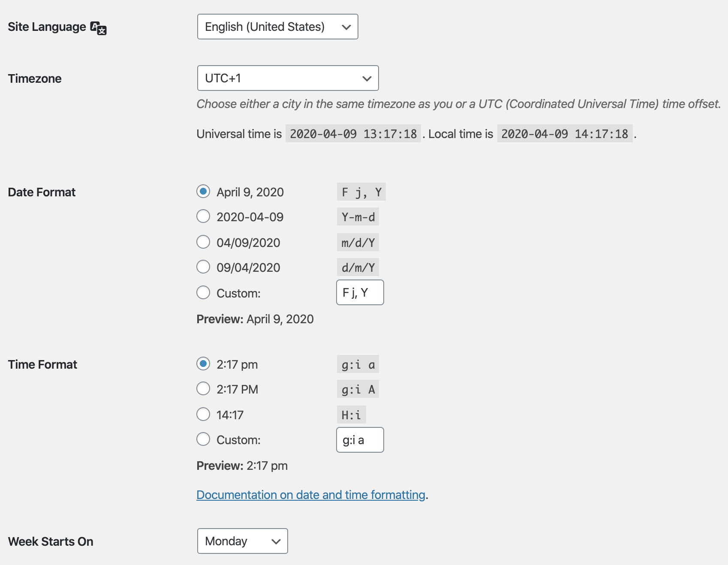Select the 14:17 24-hour time format

click(203, 414)
